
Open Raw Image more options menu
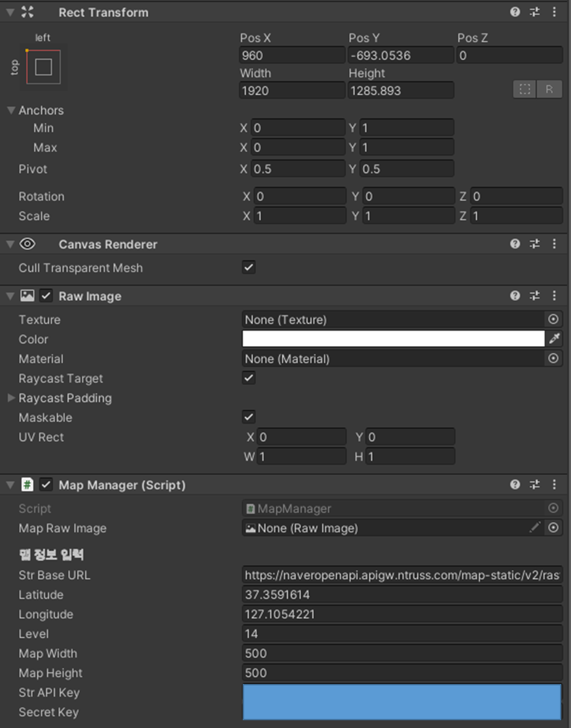(554, 296)
